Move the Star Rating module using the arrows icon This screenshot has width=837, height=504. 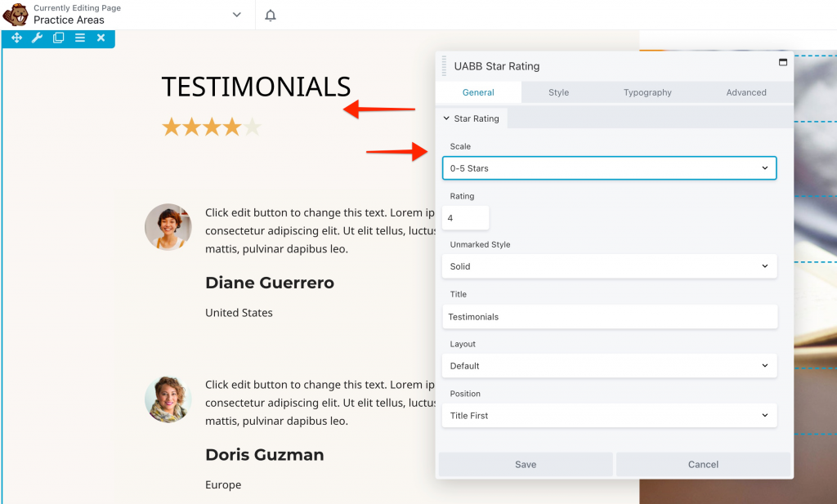(16, 38)
